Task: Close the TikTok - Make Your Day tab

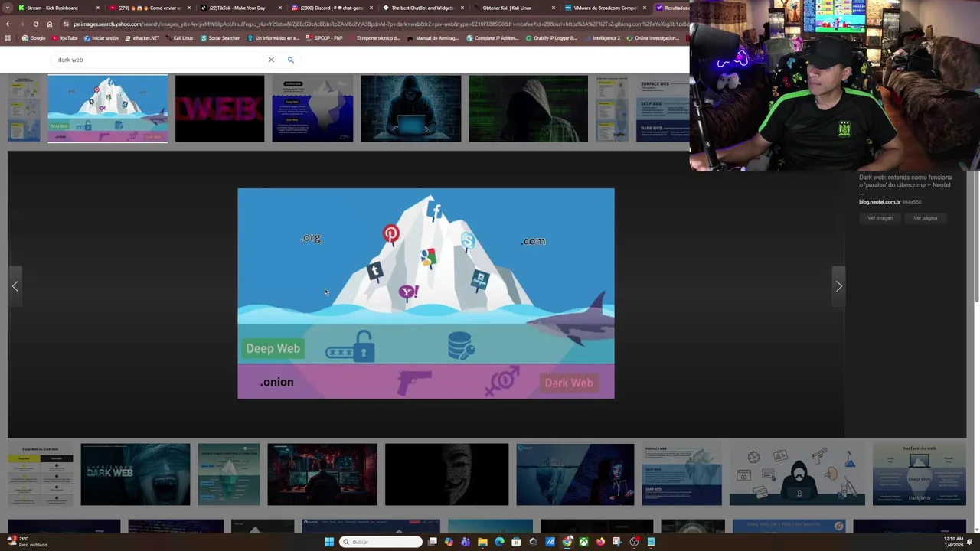Action: pyautogui.click(x=280, y=8)
